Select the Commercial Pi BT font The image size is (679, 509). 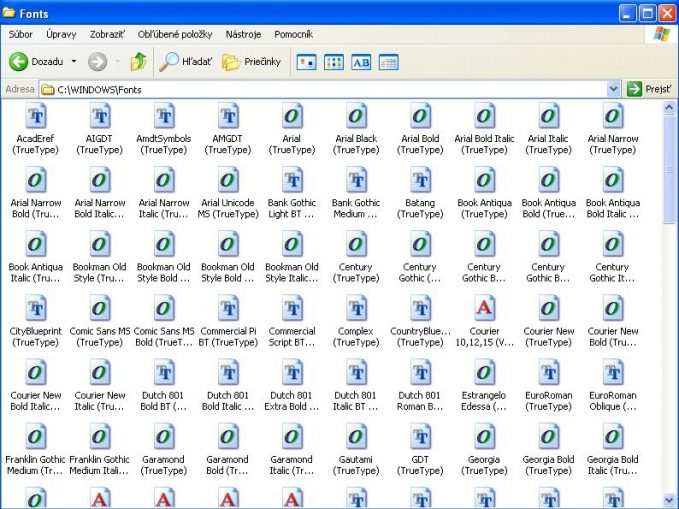pyautogui.click(x=228, y=321)
